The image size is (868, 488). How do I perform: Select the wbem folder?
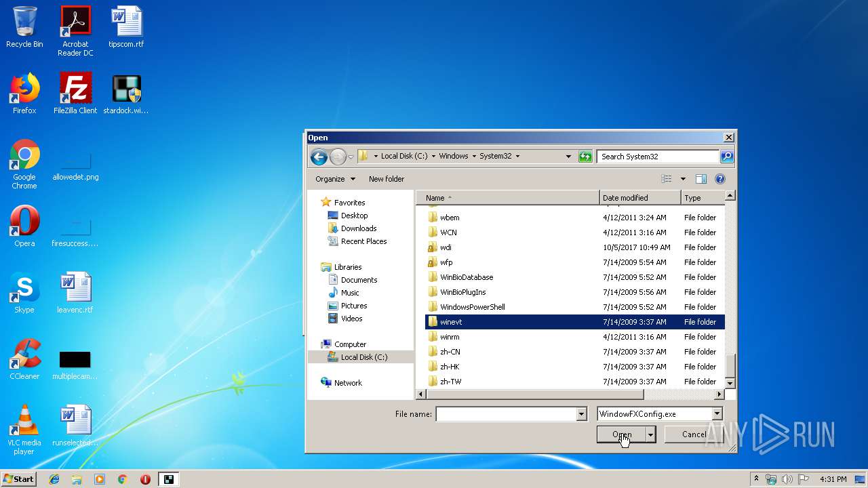(x=575, y=218)
